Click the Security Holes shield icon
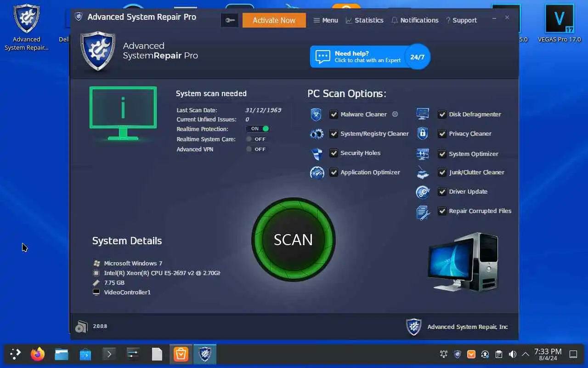 pyautogui.click(x=317, y=154)
